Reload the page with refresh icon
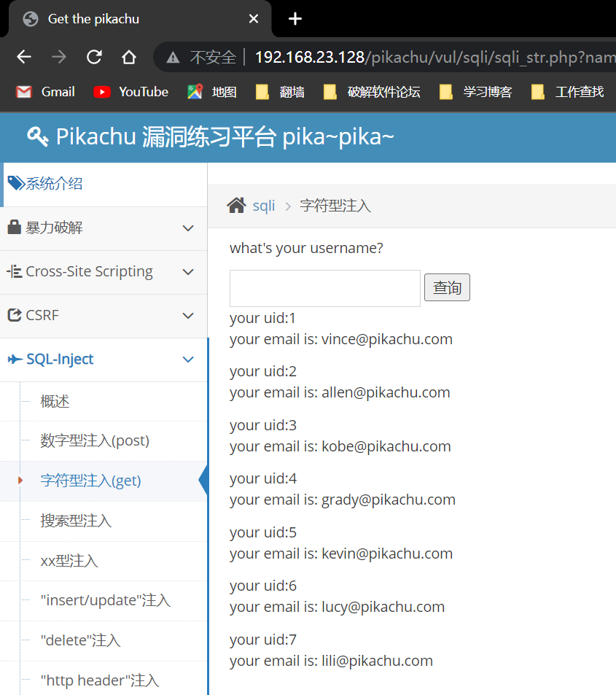The image size is (616, 695). pyautogui.click(x=94, y=57)
